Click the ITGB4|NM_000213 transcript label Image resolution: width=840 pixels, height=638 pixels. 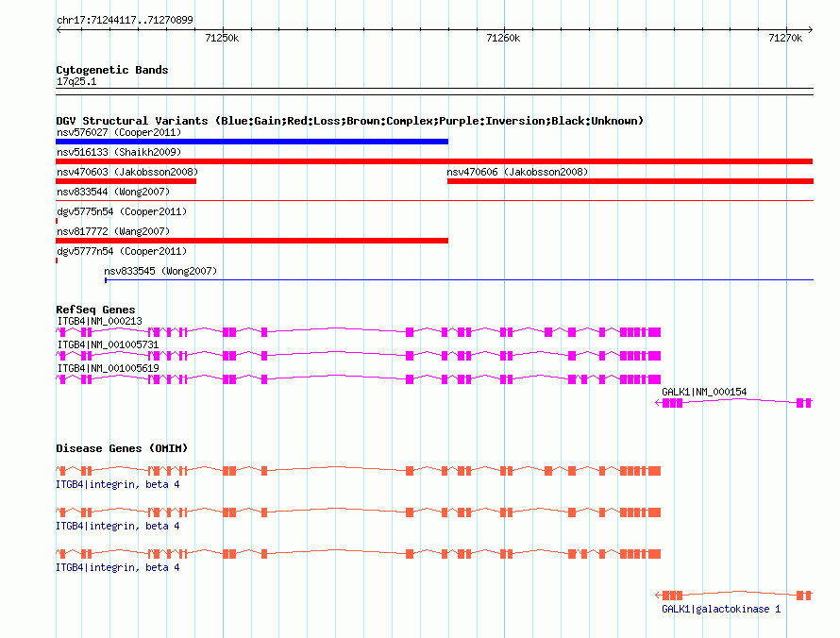coord(100,321)
